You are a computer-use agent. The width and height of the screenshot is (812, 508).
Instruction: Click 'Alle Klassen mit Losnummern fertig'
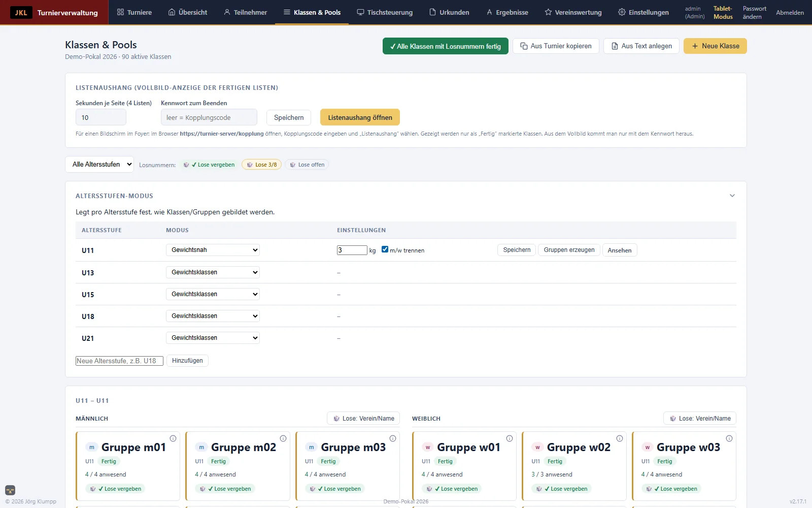tap(446, 46)
